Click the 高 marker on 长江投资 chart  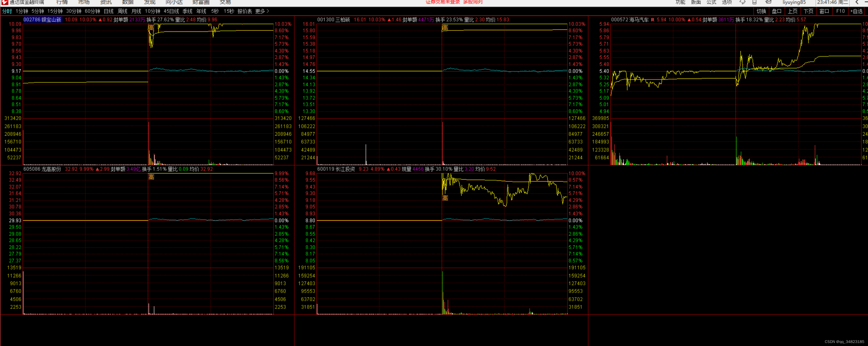pos(445,198)
